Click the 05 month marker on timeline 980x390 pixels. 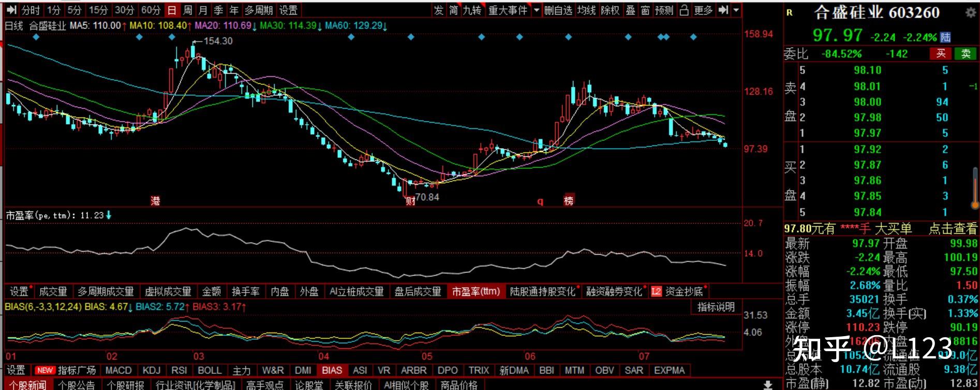coord(426,356)
